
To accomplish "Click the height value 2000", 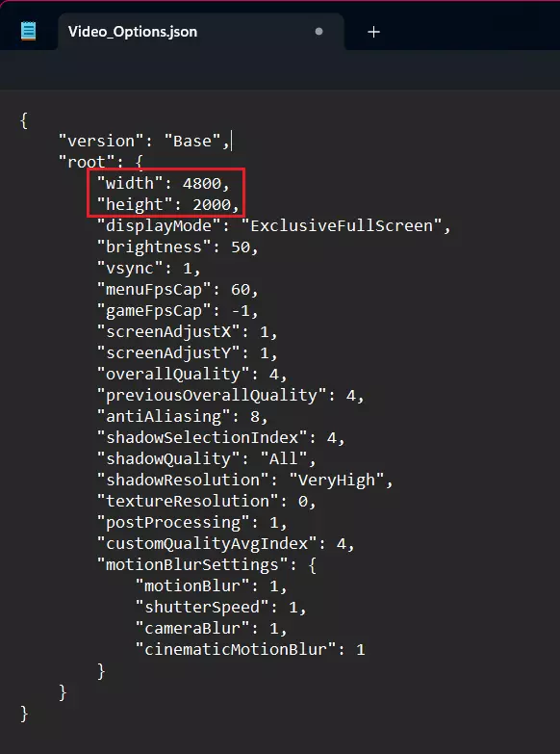I will tap(212, 204).
